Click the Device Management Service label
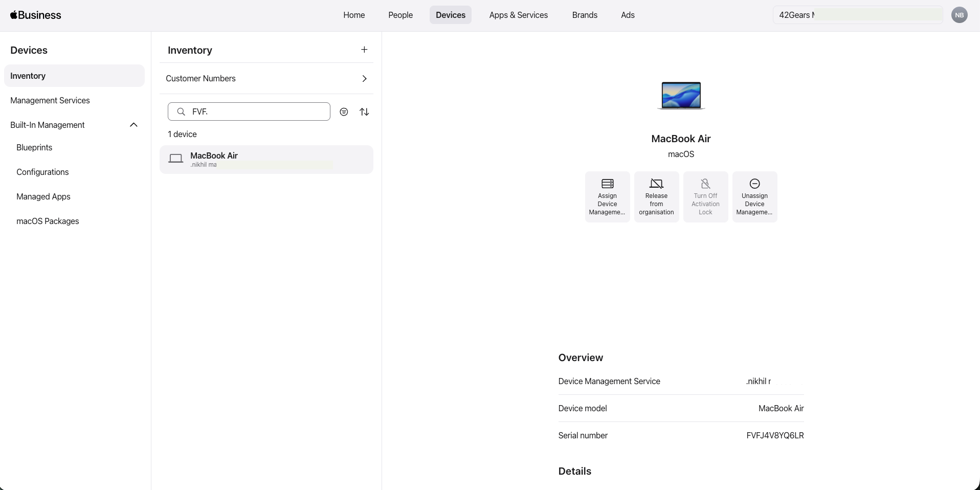 pos(609,381)
